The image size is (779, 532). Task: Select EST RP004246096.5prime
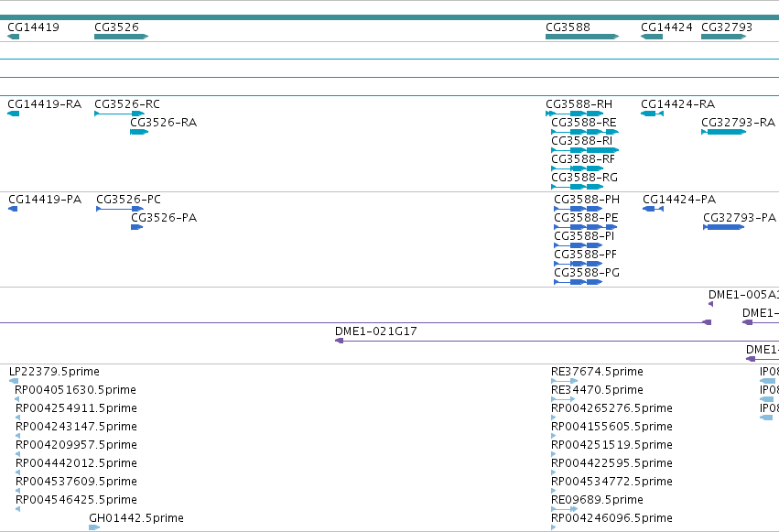coord(612,518)
